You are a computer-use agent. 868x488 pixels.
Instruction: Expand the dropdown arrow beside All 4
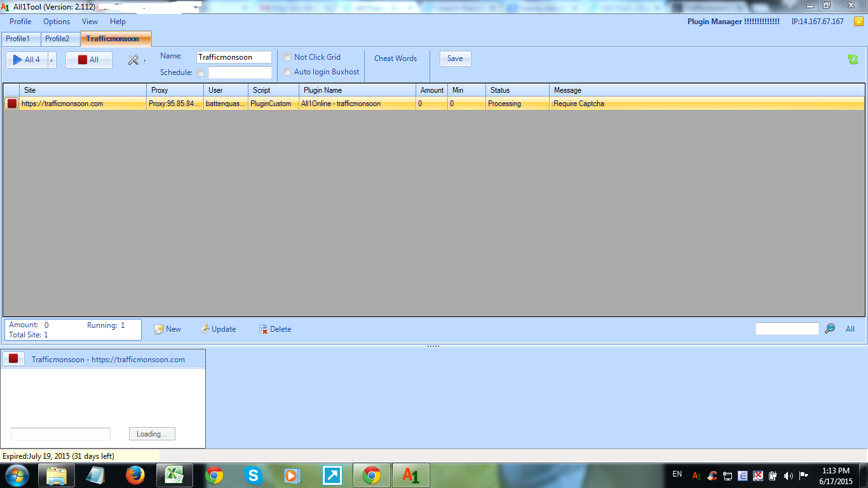pos(52,60)
